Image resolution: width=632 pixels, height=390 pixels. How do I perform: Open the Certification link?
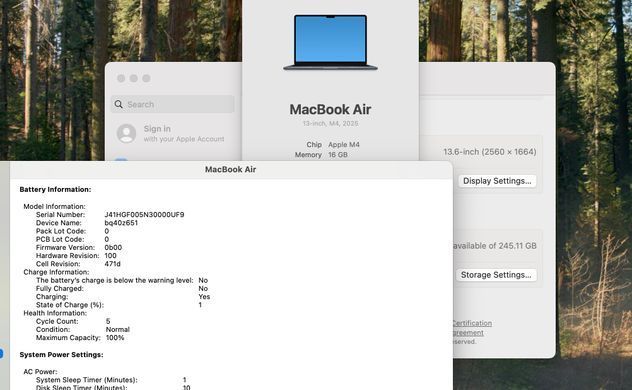click(x=472, y=323)
